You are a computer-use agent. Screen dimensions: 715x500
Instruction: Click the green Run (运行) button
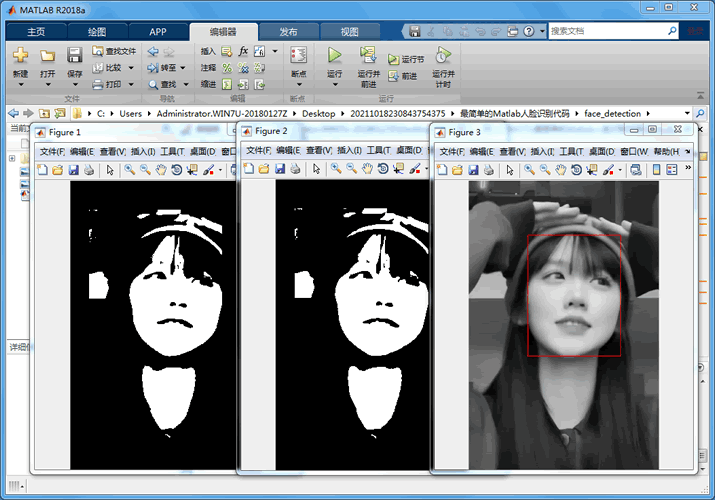[334, 56]
